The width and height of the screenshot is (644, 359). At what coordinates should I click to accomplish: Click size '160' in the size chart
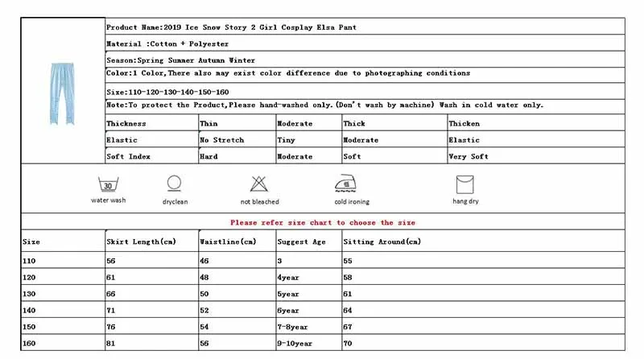[x=29, y=343]
